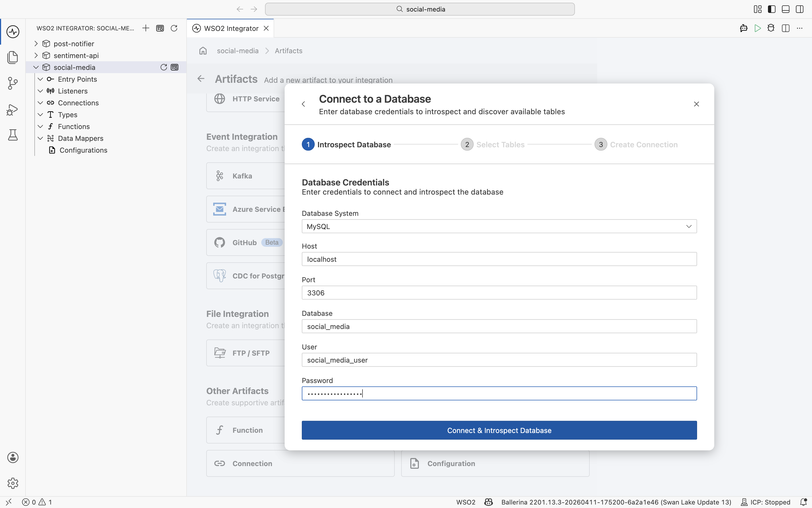This screenshot has height=508, width=812.
Task: Click Artifacts breadcrumb item
Action: [x=289, y=51]
